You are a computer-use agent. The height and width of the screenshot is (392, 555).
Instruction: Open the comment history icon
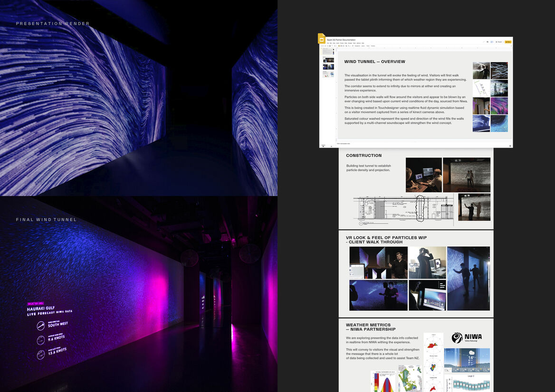point(488,42)
